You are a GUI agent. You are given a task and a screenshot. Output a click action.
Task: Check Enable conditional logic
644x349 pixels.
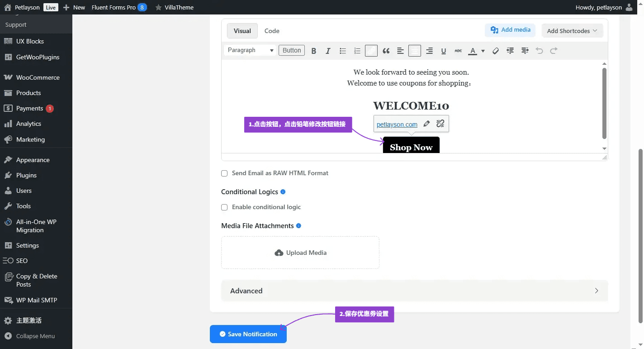224,207
